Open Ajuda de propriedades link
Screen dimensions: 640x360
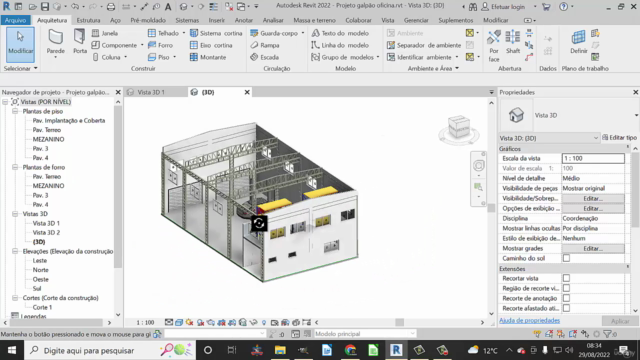[529, 320]
